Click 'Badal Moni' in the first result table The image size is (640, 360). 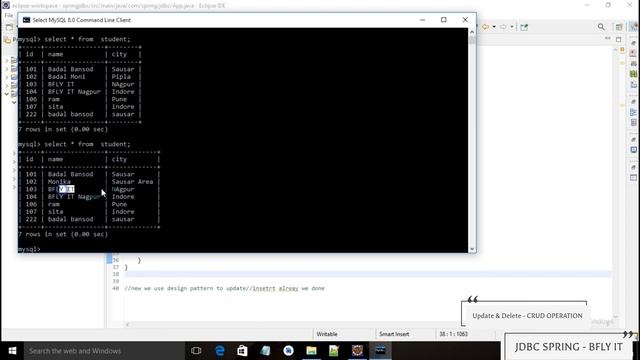coord(67,77)
